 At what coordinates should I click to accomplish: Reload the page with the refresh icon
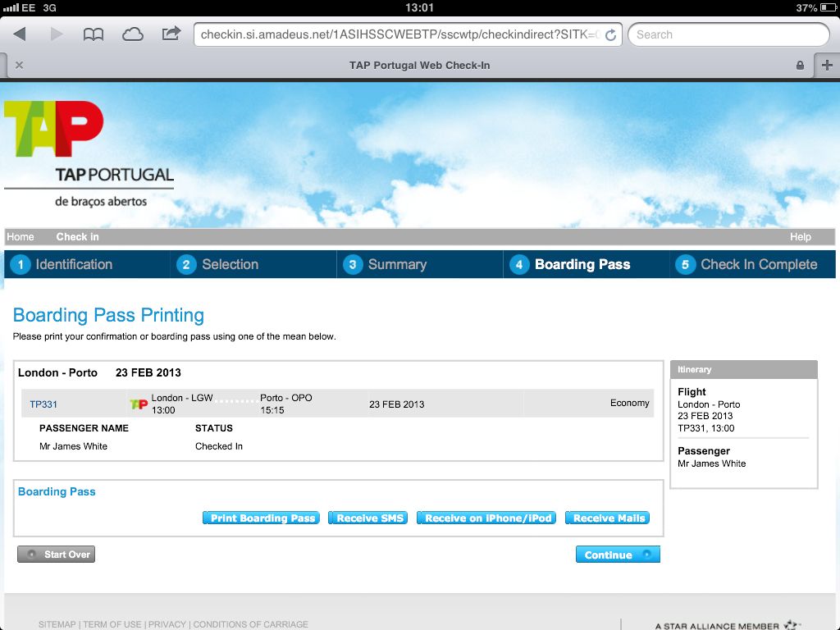(610, 35)
